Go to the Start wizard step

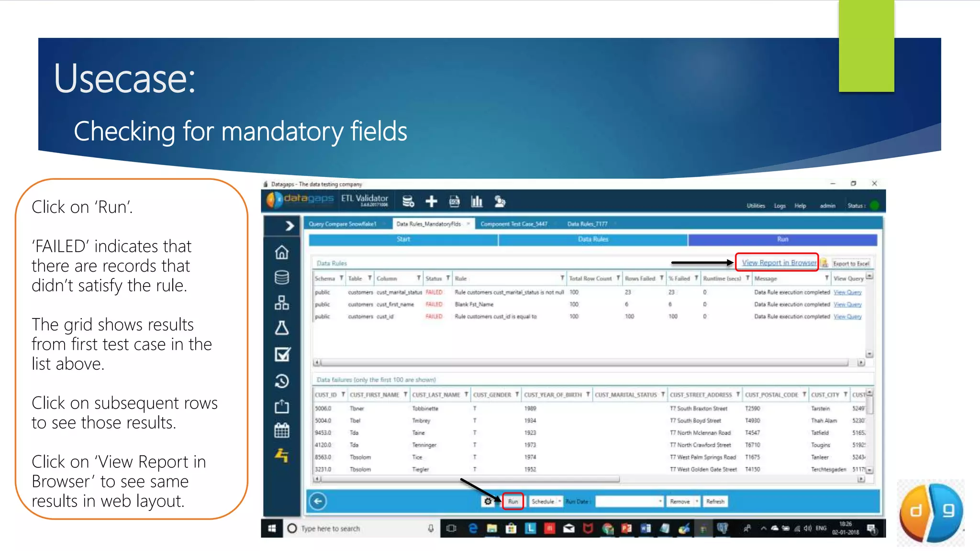[403, 239]
